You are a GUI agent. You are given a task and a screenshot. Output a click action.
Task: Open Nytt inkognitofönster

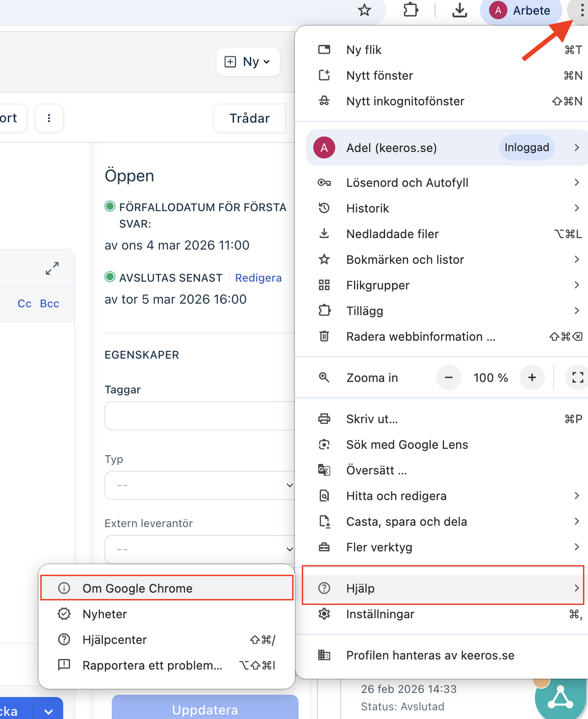click(441, 101)
